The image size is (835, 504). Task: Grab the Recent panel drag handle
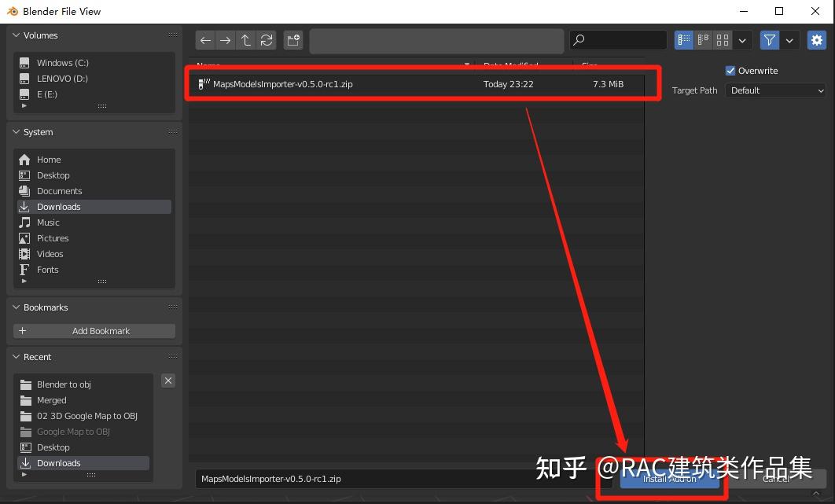click(173, 356)
